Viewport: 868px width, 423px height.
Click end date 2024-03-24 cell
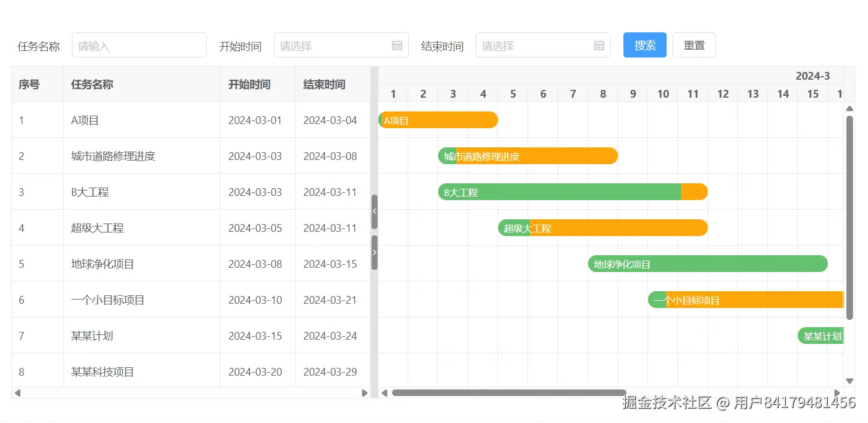point(333,336)
